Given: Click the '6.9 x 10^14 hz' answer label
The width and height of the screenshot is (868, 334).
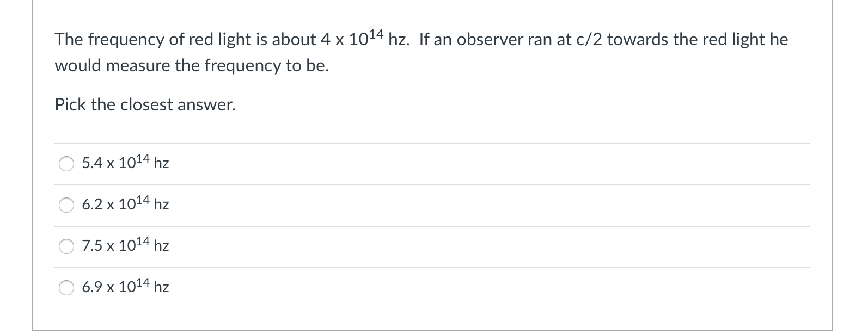Looking at the screenshot, I should click(x=125, y=286).
